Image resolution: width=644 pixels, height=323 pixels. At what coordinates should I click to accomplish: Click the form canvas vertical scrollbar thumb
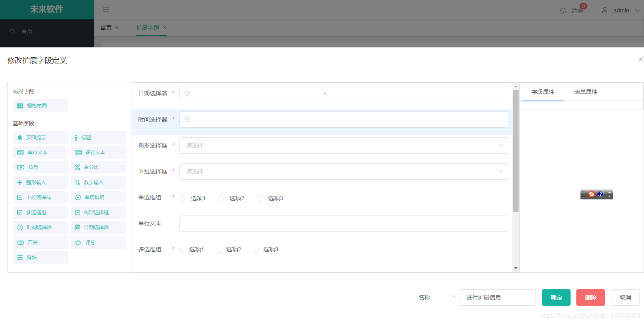[516, 151]
